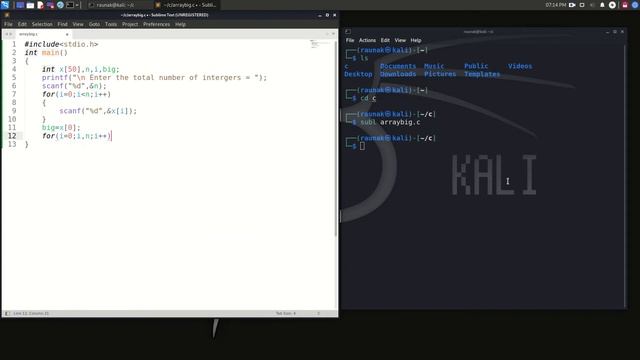Click line number 12 in the gutter
640x360 pixels.
(x=12, y=136)
